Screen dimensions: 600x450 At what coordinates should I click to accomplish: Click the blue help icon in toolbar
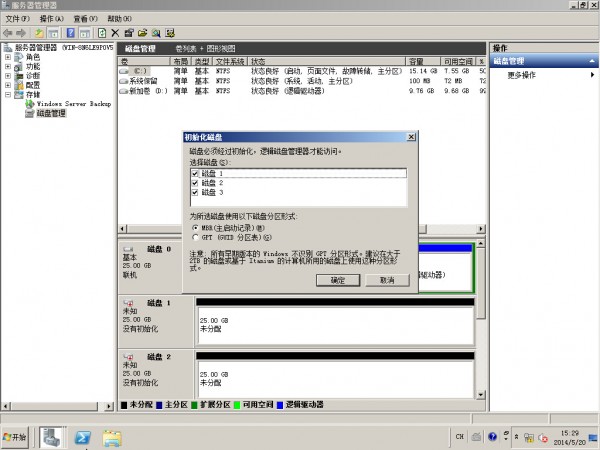pos(70,33)
